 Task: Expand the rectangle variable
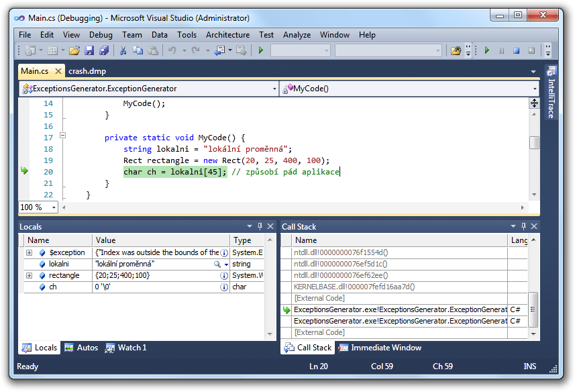(x=30, y=275)
